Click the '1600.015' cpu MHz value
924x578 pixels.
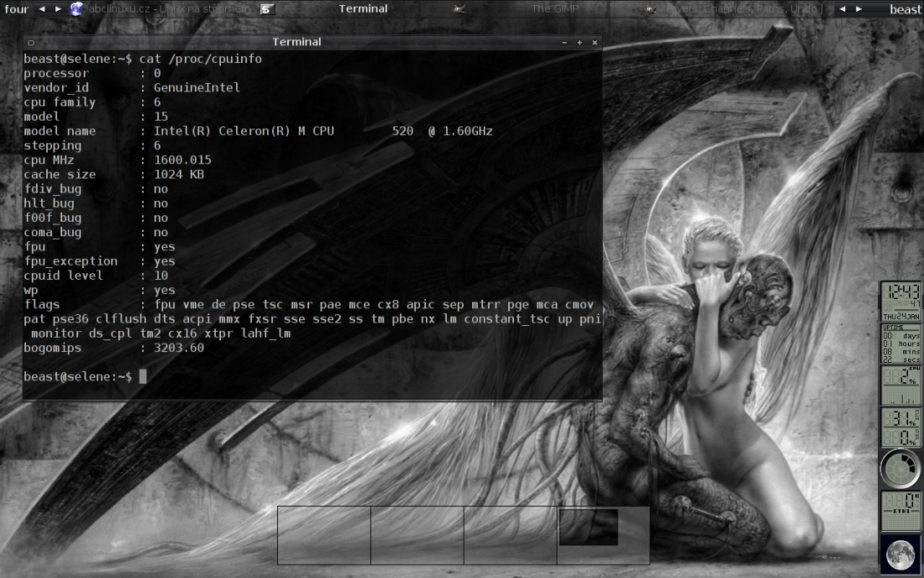click(182, 160)
